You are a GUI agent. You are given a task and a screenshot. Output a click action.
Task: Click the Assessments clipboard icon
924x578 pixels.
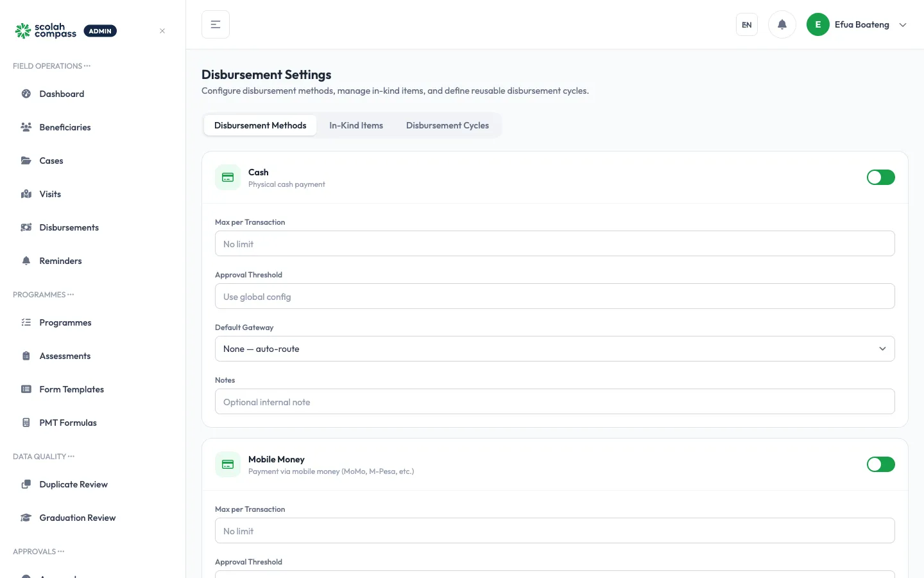tap(26, 356)
